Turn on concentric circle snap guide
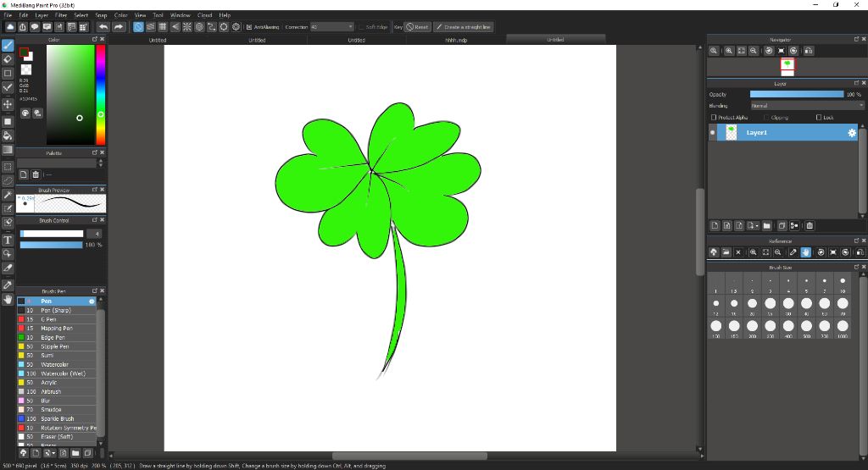 [199, 26]
